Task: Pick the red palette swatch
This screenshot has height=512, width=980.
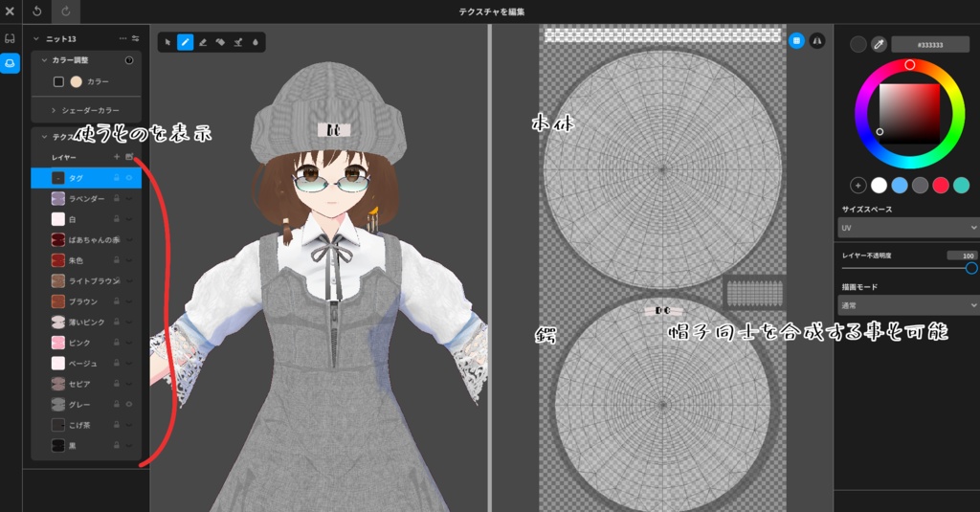Action: [x=941, y=185]
